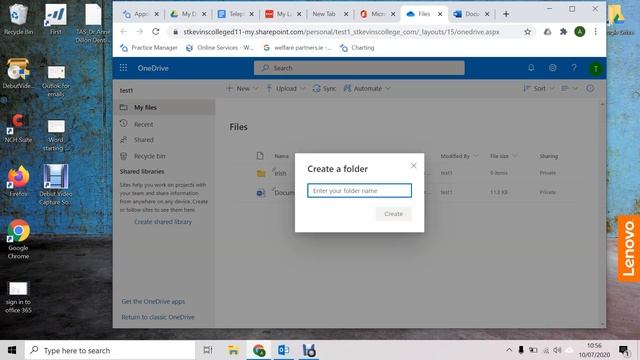Open the view options list dropdown
Image resolution: width=640 pixels, height=360 pixels.
pyautogui.click(x=569, y=88)
